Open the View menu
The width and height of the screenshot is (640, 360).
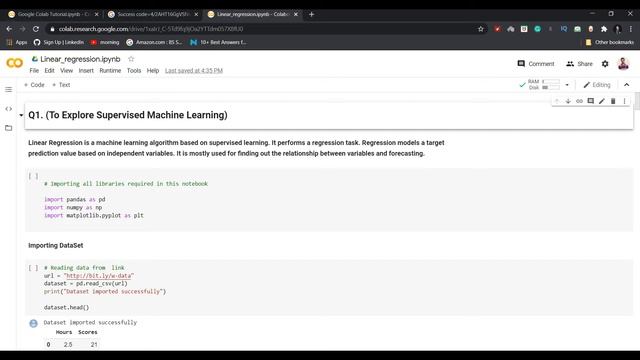67,71
